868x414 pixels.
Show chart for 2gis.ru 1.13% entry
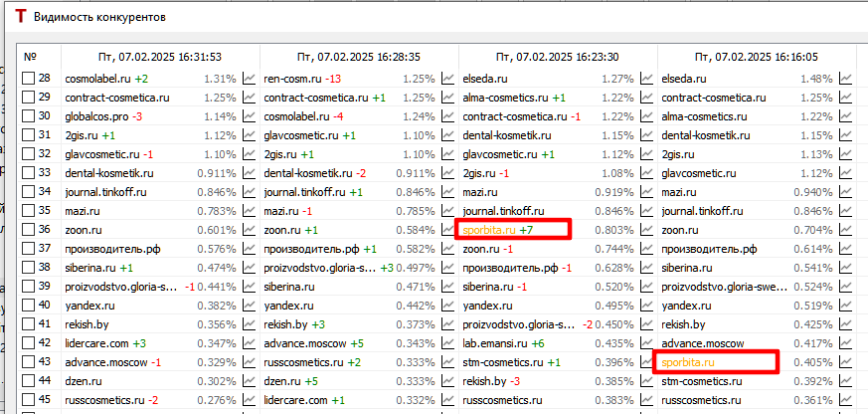(845, 154)
